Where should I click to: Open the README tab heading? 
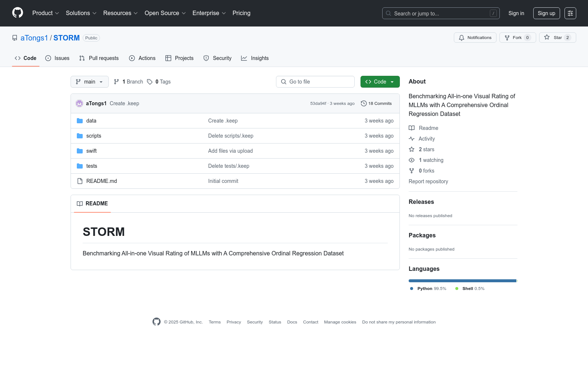tap(92, 204)
